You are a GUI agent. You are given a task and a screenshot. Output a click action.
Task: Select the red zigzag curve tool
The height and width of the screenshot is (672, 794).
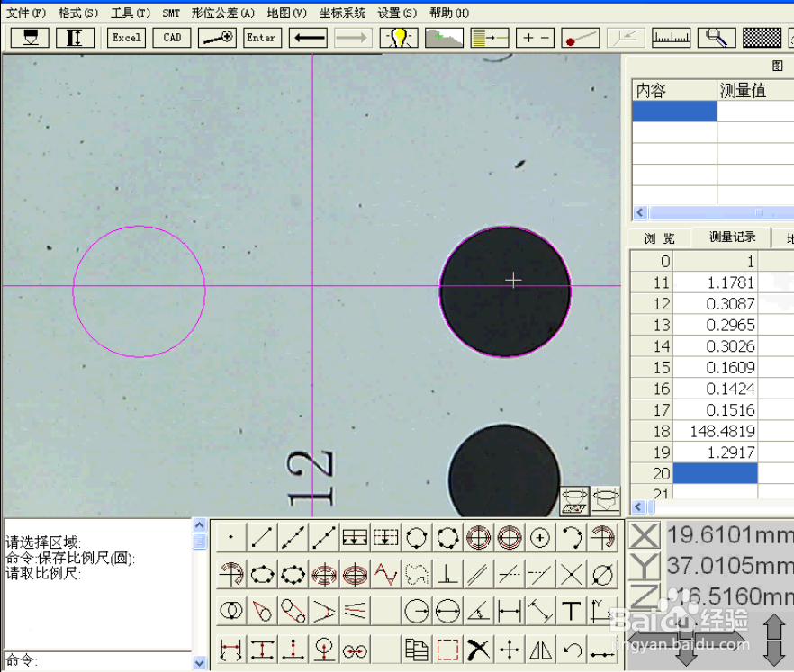click(386, 575)
